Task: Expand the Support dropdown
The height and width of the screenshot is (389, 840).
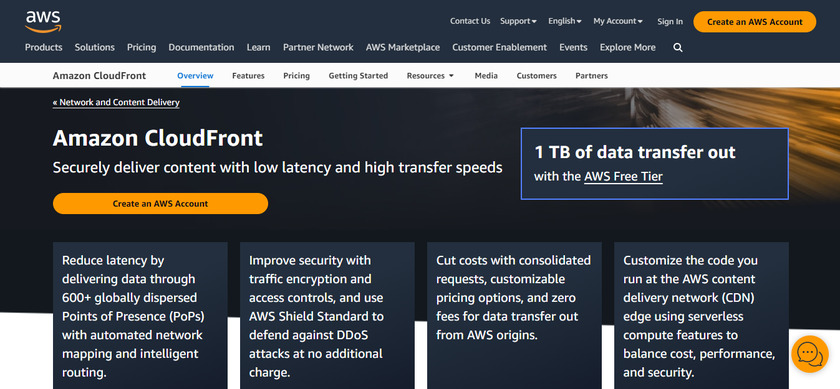Action: click(518, 21)
